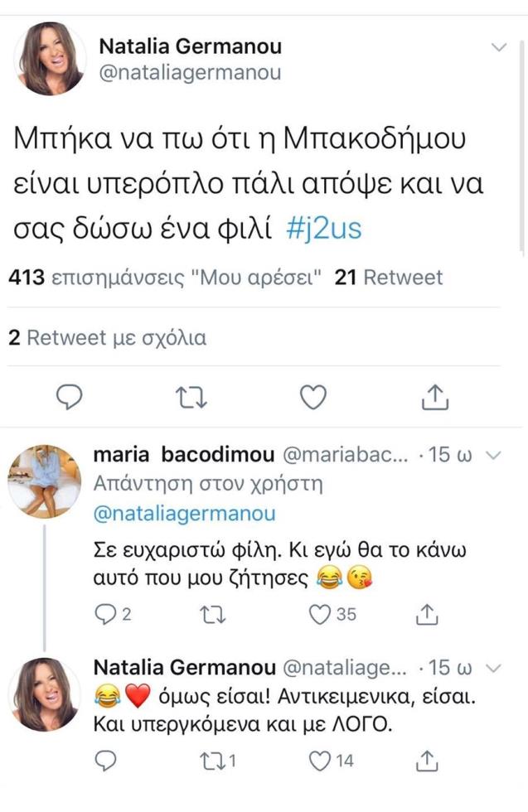The image size is (528, 812).
Task: Like maria bacodimou's reply with 35 likes
Action: point(321,614)
